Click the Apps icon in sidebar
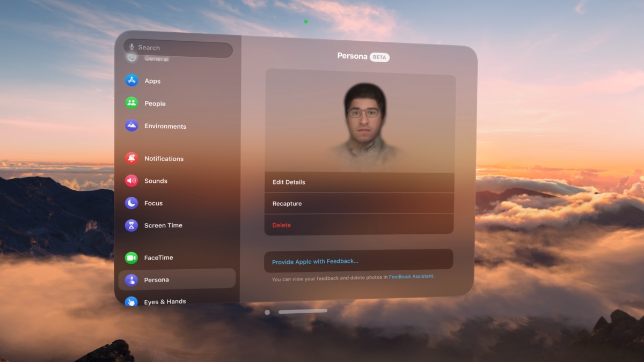 pos(131,80)
